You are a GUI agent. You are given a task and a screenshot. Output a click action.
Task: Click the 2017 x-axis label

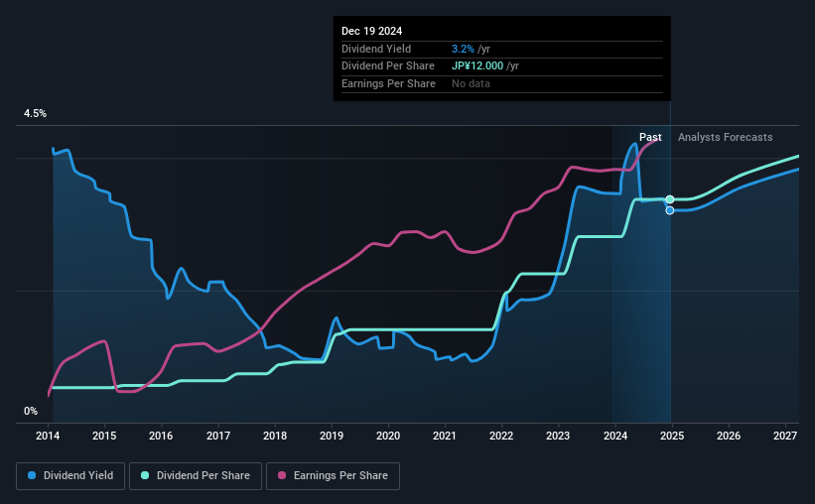pos(217,436)
